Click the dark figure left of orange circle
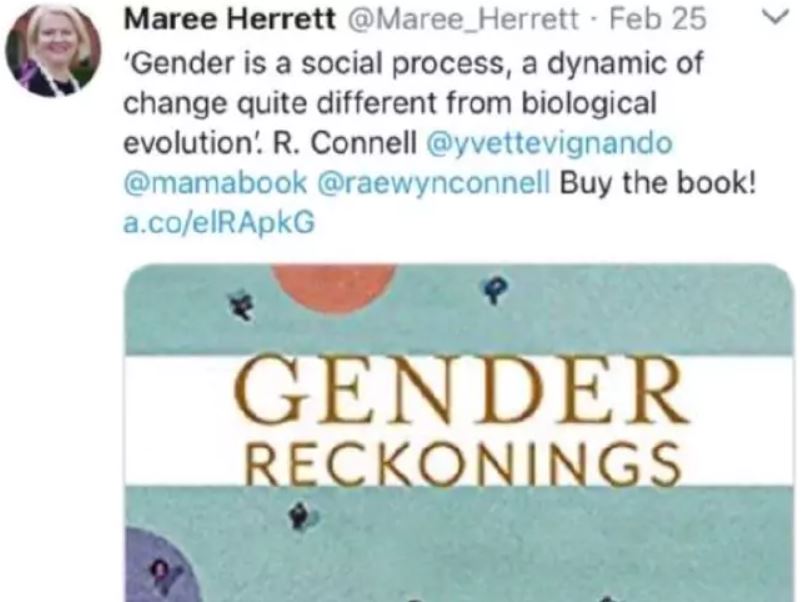 coord(240,300)
